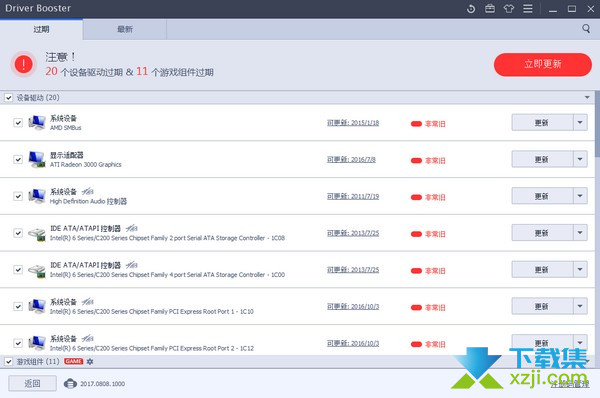Click the signed-driver mark on Root Port 1 row
The image size is (600, 398).
[x=87, y=302]
